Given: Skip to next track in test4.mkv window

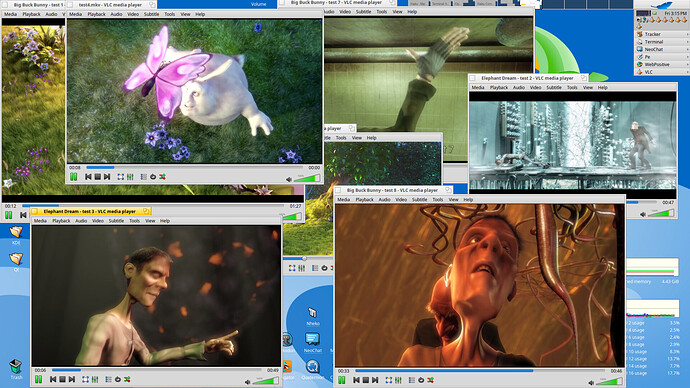Looking at the screenshot, I should 107,177.
